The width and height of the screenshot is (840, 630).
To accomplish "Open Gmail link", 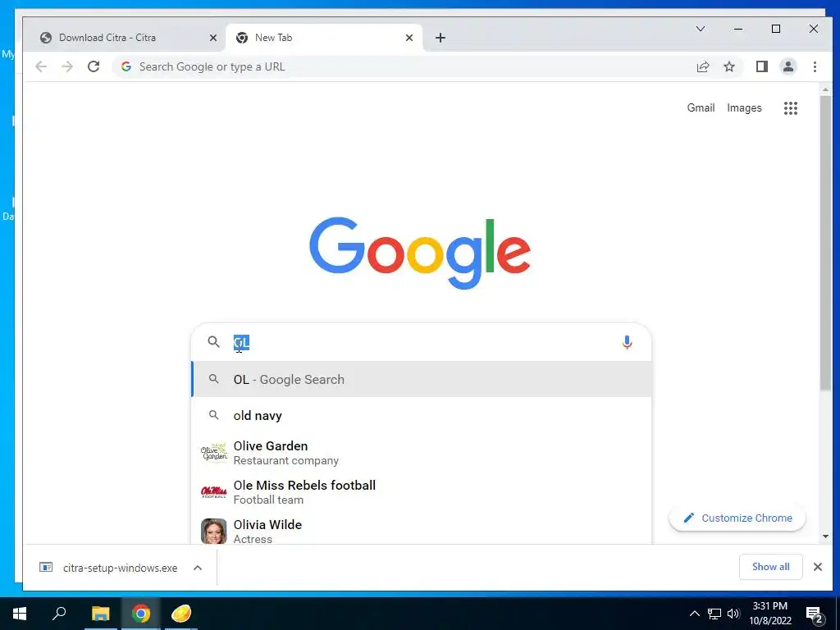I will [701, 107].
